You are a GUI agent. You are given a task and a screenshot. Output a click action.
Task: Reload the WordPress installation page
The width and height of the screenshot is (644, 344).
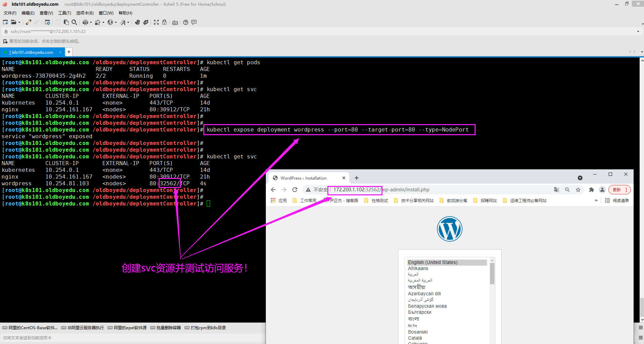pyautogui.click(x=295, y=190)
